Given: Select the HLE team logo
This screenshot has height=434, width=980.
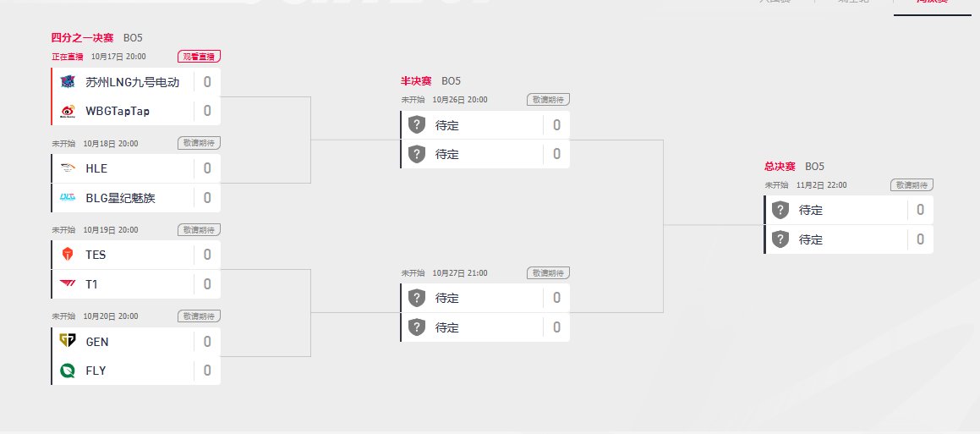Looking at the screenshot, I should pos(68,168).
